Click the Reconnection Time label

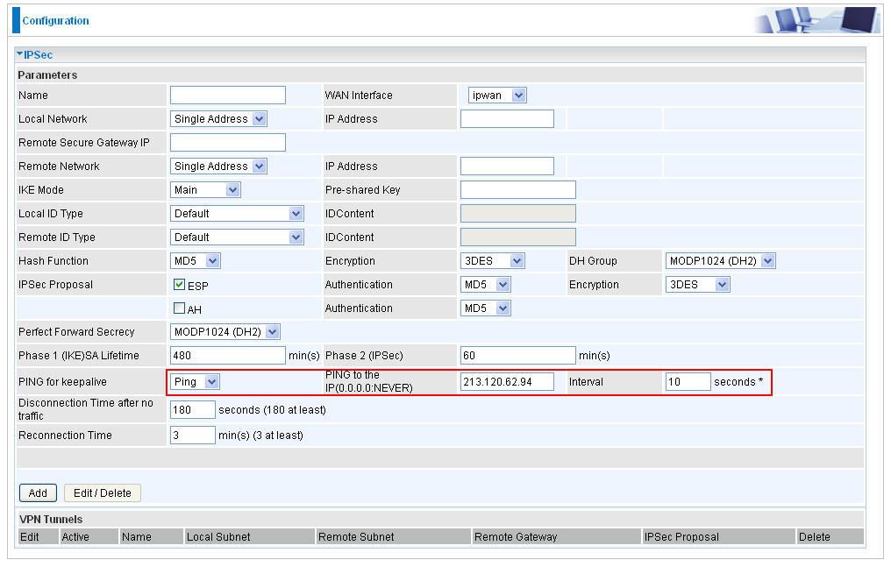tap(66, 435)
